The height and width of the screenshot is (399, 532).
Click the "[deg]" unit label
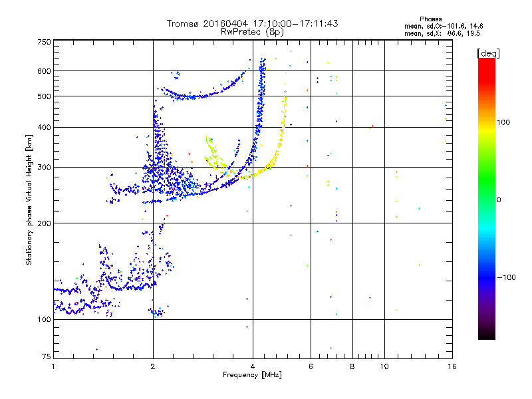(x=488, y=53)
